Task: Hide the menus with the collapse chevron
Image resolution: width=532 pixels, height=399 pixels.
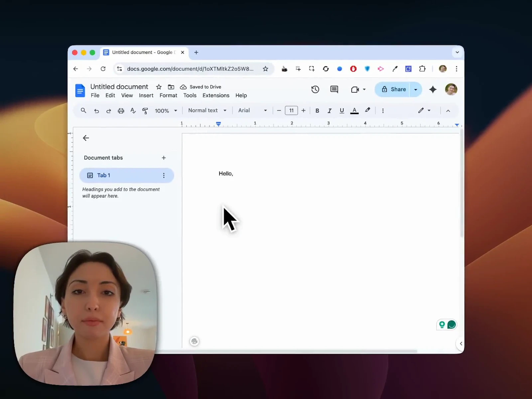Action: coord(448,111)
